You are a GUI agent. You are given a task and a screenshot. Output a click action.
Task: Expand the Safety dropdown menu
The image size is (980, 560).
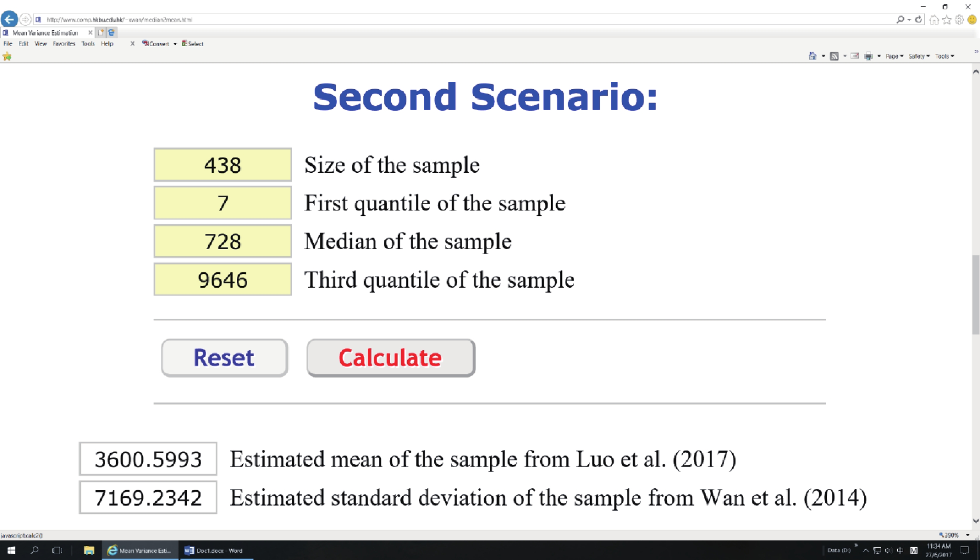tap(919, 56)
